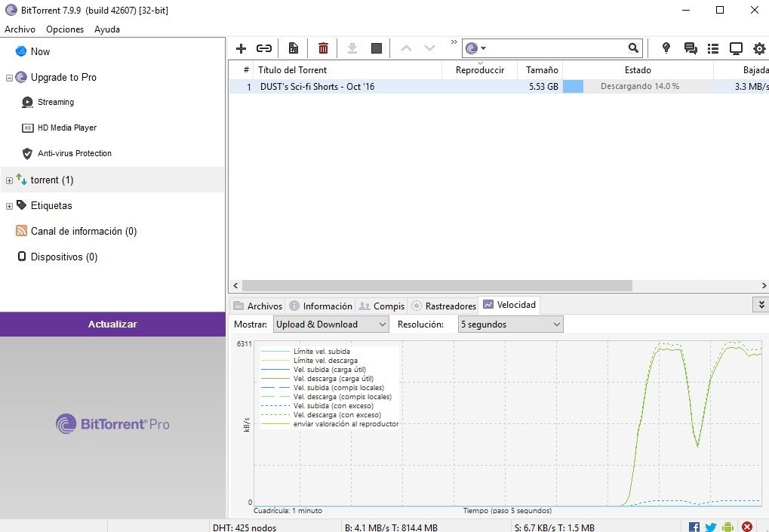Screen dimensions: 769x532
Task: Sort by Tamaño column header
Action: (540, 70)
